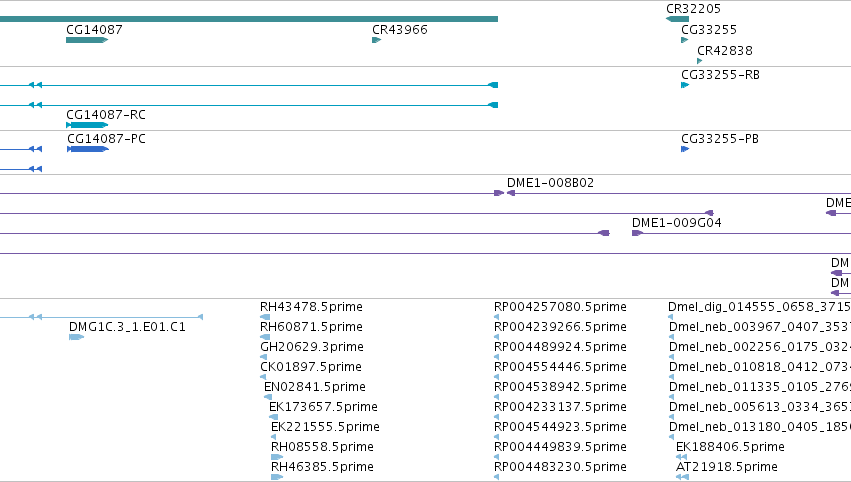Select the RP004544923.5prime label
This screenshot has height=482, width=851.
[x=560, y=427]
